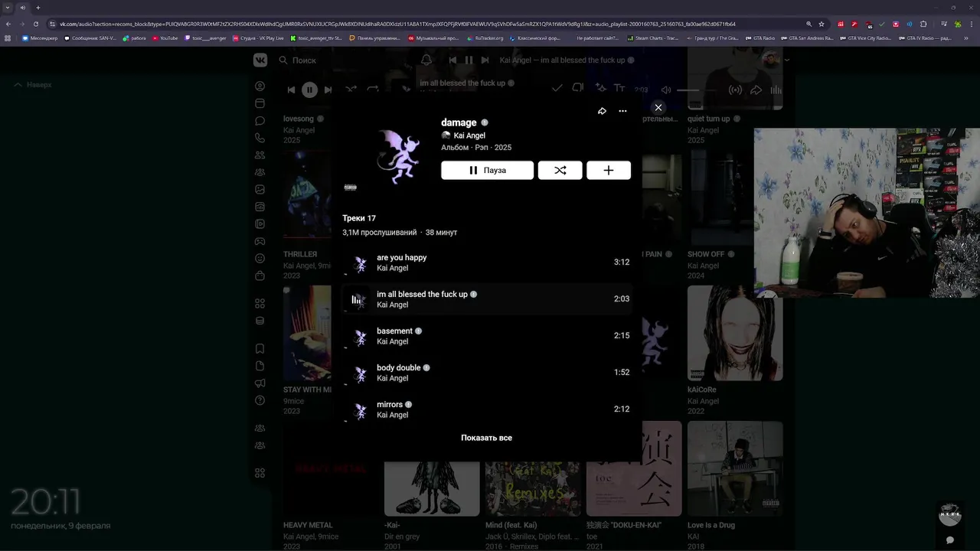Open games controller icon in sidebar

[x=260, y=242]
